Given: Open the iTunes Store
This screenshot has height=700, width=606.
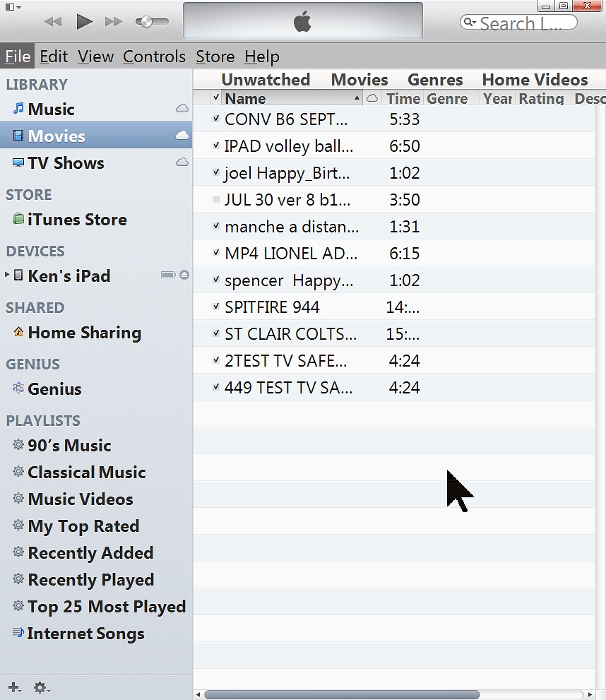Looking at the screenshot, I should tap(96, 219).
